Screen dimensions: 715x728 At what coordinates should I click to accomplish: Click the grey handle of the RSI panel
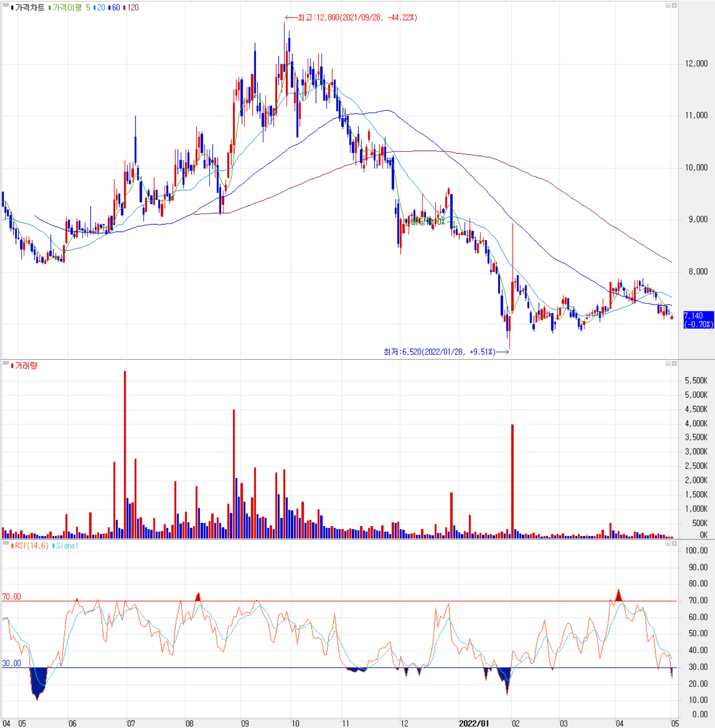point(6,543)
